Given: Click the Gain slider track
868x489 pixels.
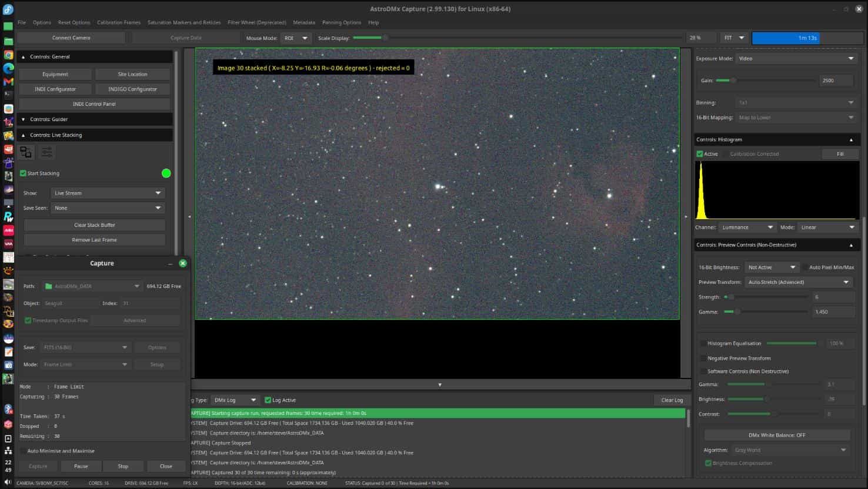Looking at the screenshot, I should 764,81.
